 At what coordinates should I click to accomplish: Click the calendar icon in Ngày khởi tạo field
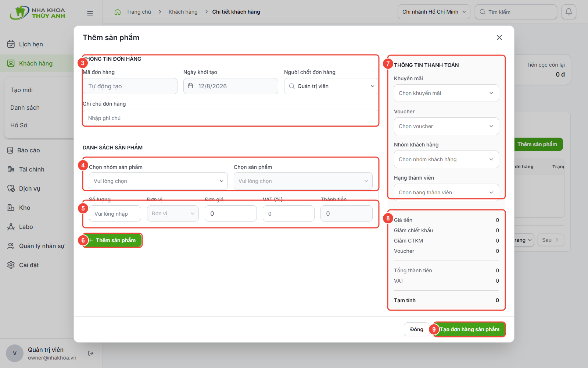pos(190,86)
